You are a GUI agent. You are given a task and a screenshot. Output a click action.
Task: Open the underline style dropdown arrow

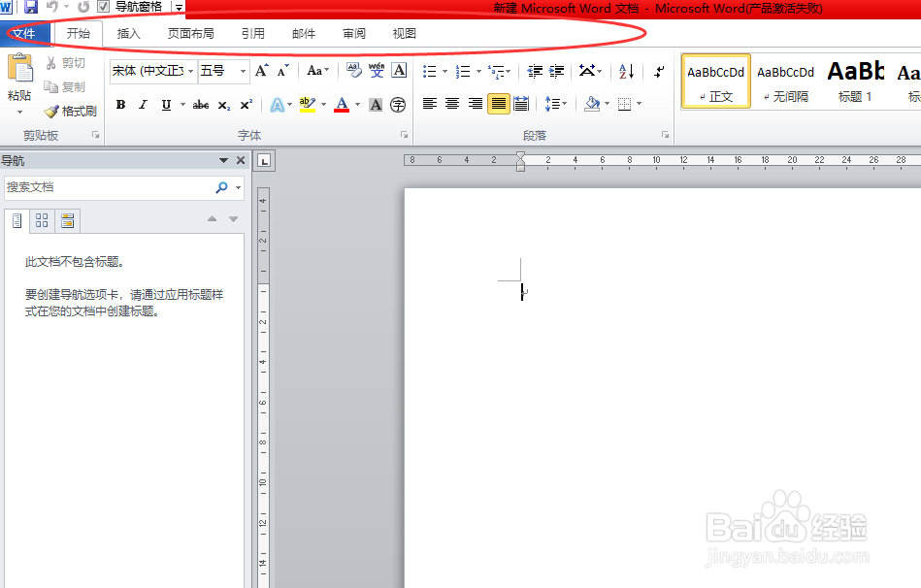183,105
